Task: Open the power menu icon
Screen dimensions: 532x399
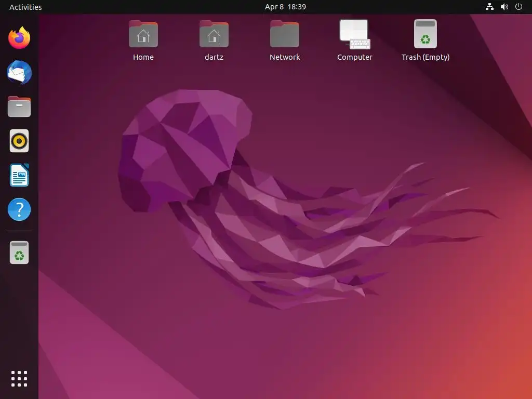Action: click(x=519, y=7)
